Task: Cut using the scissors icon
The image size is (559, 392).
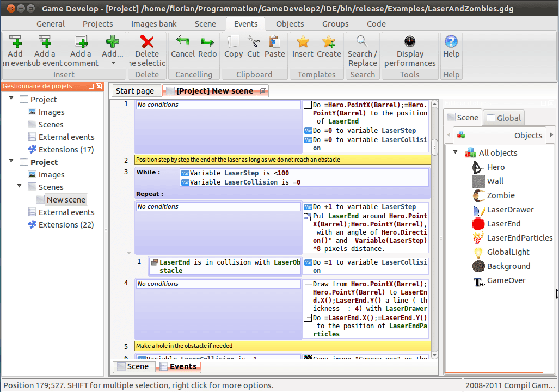Action: tap(253, 42)
